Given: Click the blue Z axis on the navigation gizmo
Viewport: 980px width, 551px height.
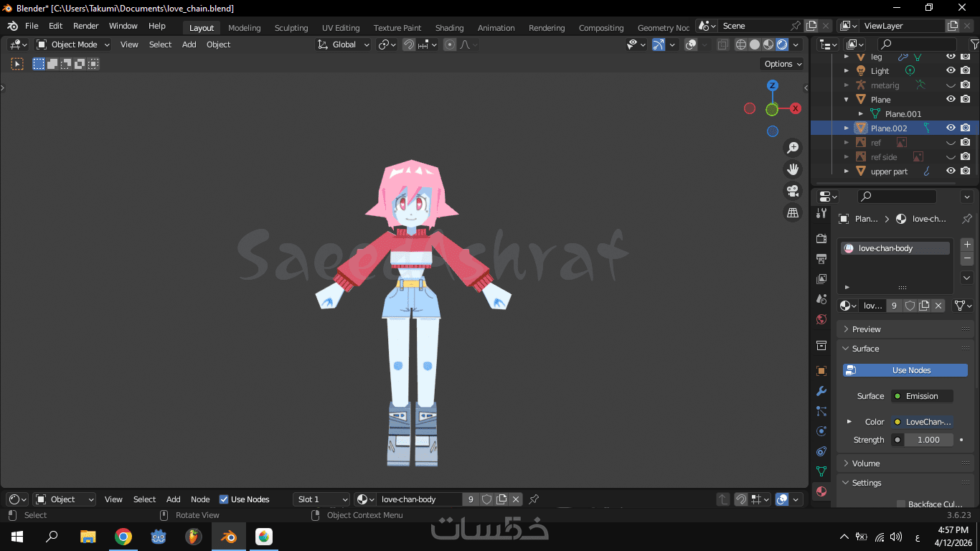Looking at the screenshot, I should click(x=773, y=85).
